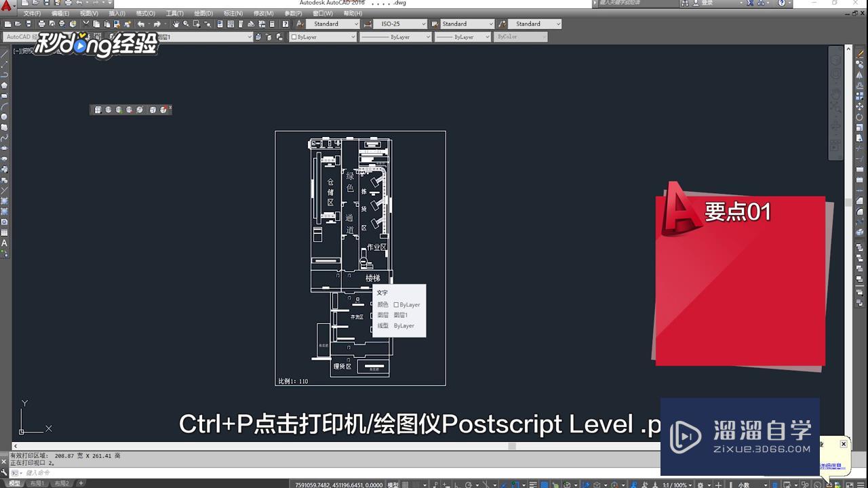The image size is (868, 488).
Task: Toggle grid display in the status bar
Action: tap(405, 483)
